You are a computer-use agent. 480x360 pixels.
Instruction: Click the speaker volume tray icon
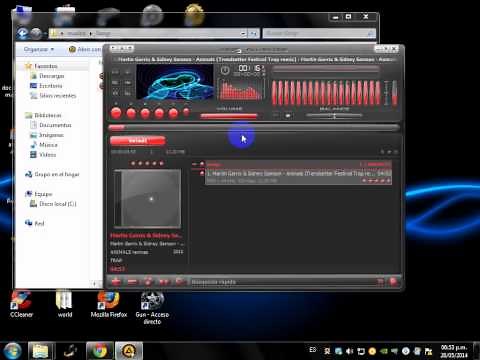pos(349,351)
